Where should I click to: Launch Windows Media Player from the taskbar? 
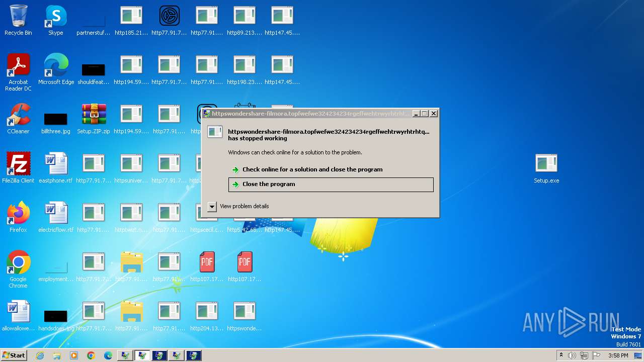(x=74, y=355)
